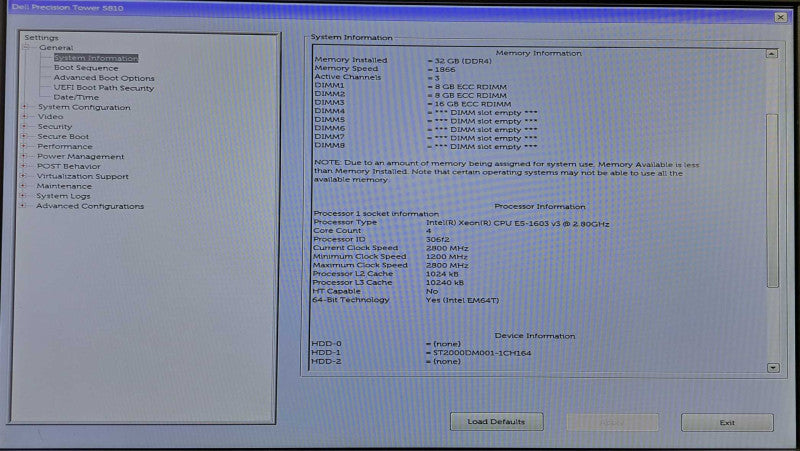Select the Security category label
The width and height of the screenshot is (800, 451).
pos(55,127)
